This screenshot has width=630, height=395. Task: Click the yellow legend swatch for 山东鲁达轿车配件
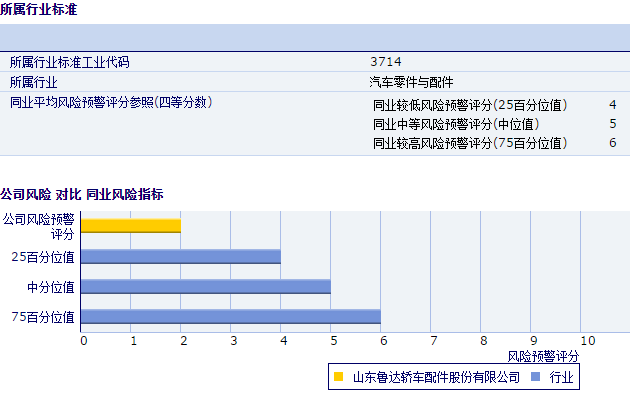(339, 377)
